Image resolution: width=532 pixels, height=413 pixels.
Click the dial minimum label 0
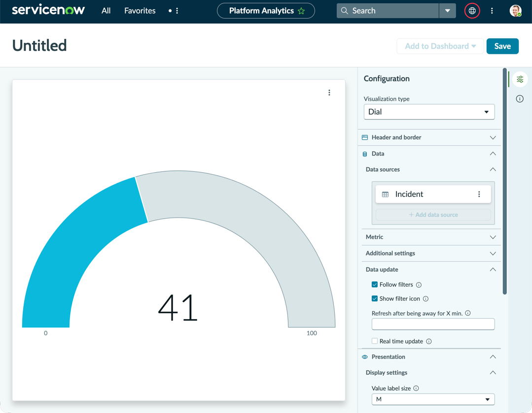click(x=46, y=333)
